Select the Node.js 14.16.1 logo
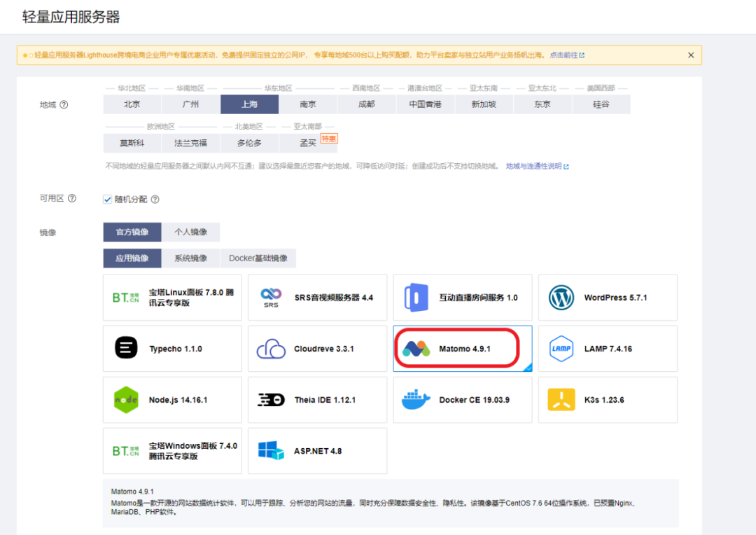The image size is (756, 535). pos(126,400)
